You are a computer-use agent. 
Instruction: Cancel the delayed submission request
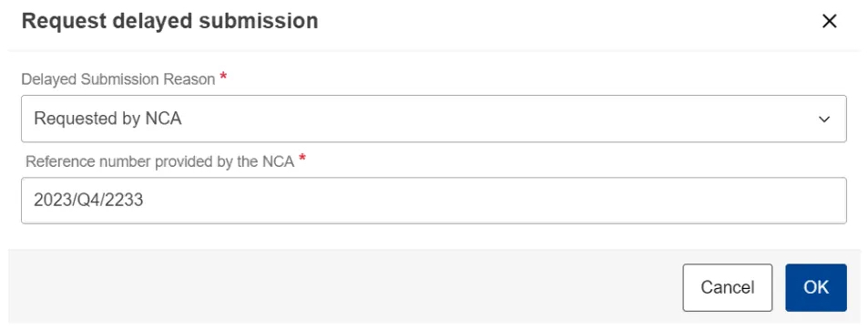(728, 287)
